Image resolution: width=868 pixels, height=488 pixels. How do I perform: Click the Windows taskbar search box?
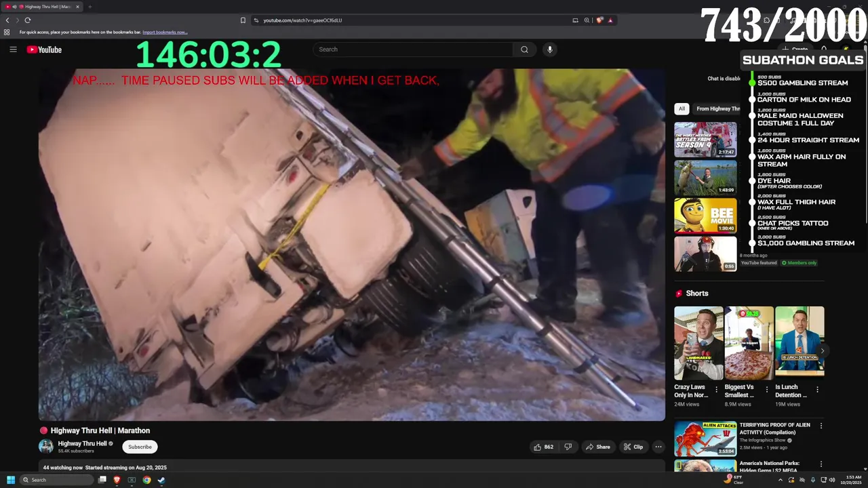[x=56, y=480]
